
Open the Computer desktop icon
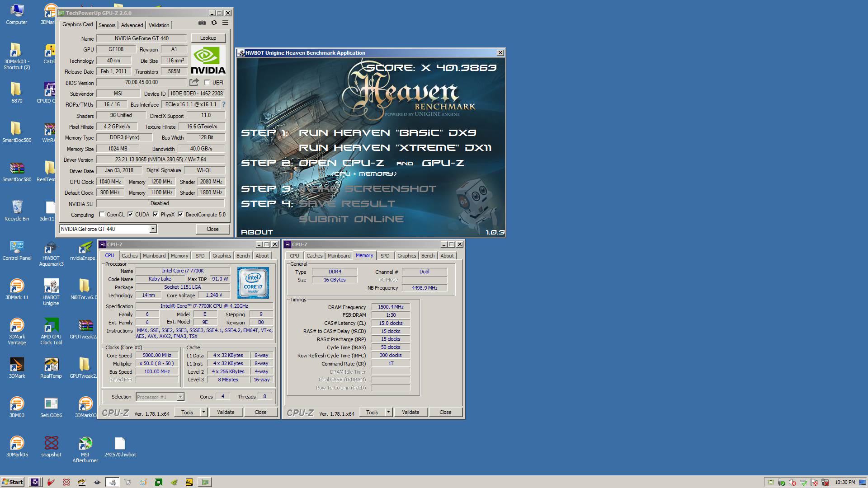click(17, 14)
